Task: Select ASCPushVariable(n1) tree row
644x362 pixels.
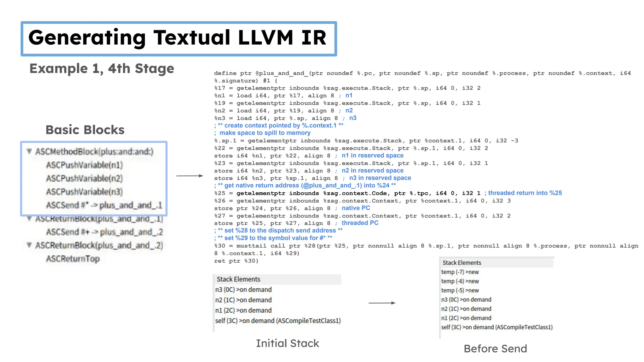Action: 84,165
